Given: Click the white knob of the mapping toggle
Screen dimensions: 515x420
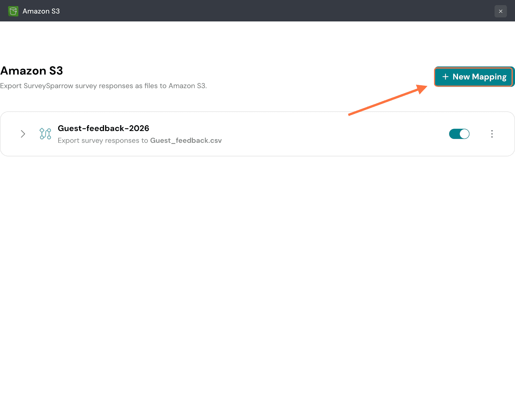Looking at the screenshot, I should [x=464, y=134].
